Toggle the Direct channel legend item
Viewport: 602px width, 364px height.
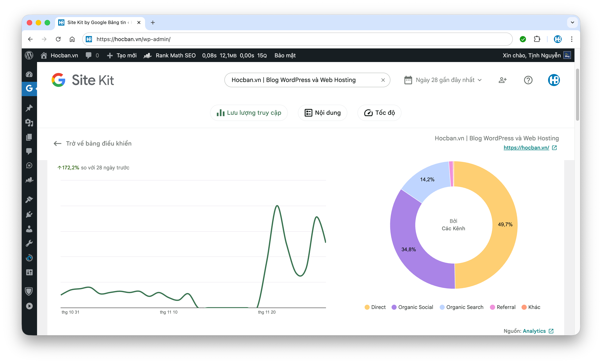point(375,307)
